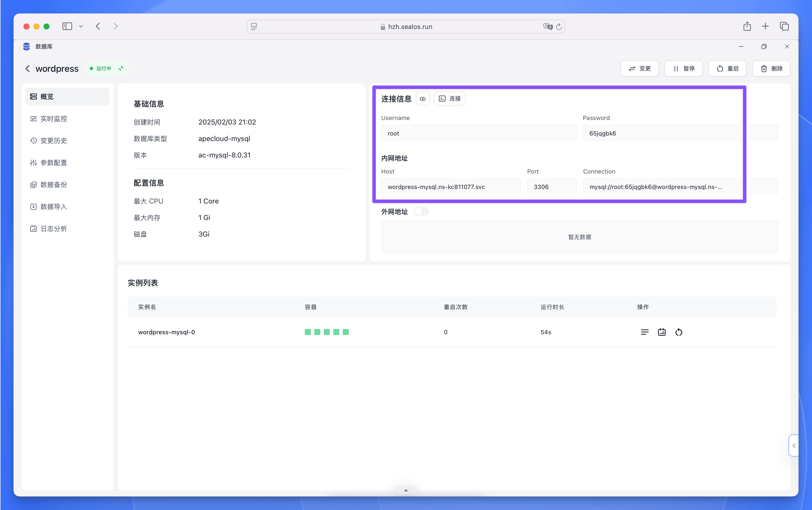Click the 重启 button

727,68
